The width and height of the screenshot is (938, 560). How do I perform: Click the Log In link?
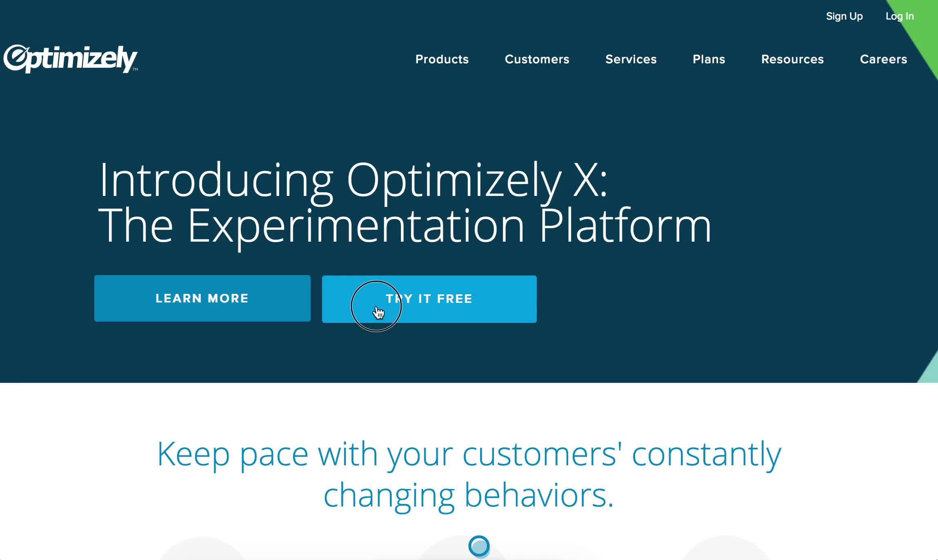tap(900, 16)
